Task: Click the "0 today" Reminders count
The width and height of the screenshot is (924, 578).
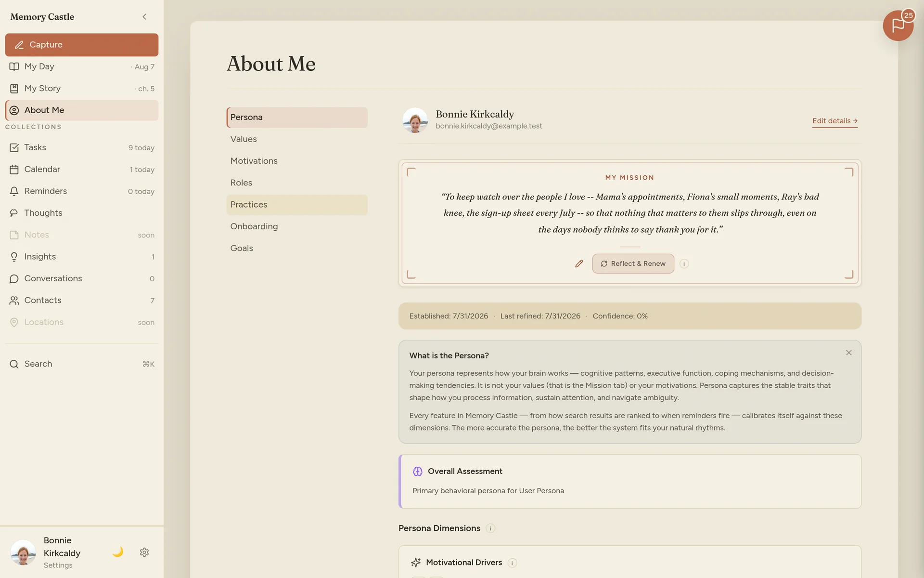Action: click(x=141, y=192)
